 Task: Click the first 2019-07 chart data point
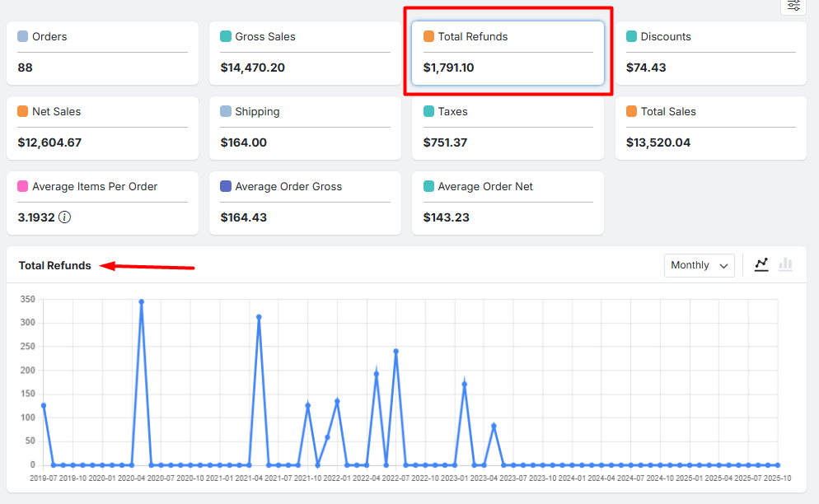44,405
